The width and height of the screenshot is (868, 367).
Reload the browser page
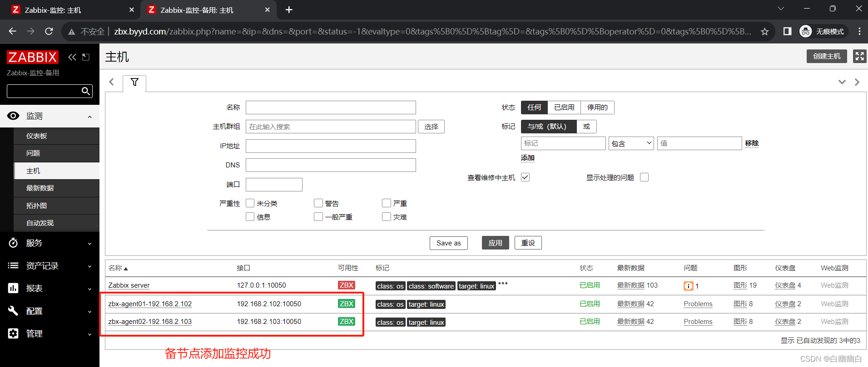(x=49, y=31)
